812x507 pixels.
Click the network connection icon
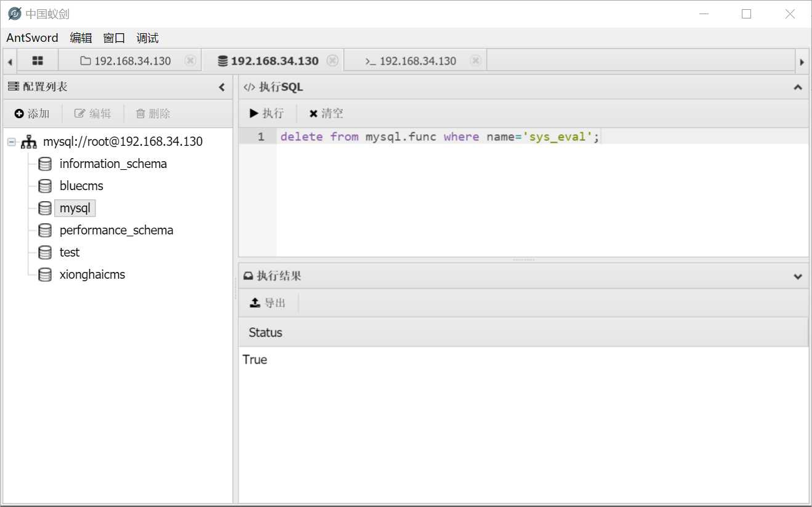coord(28,142)
